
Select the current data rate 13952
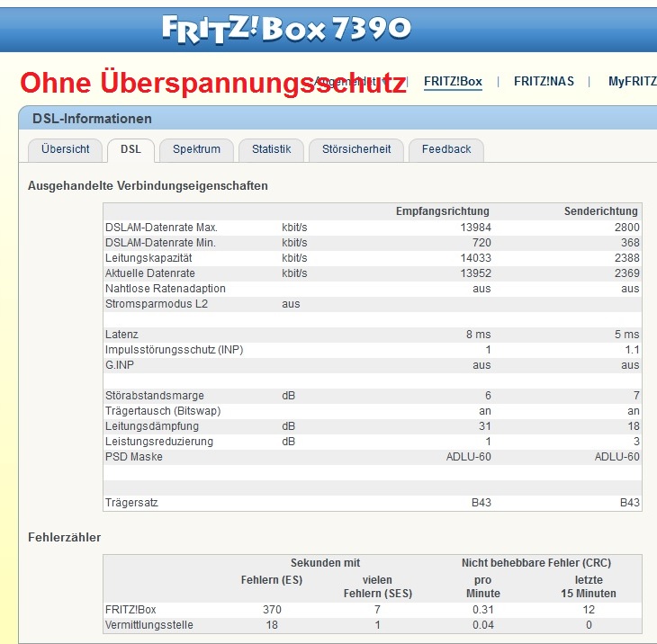coord(475,273)
